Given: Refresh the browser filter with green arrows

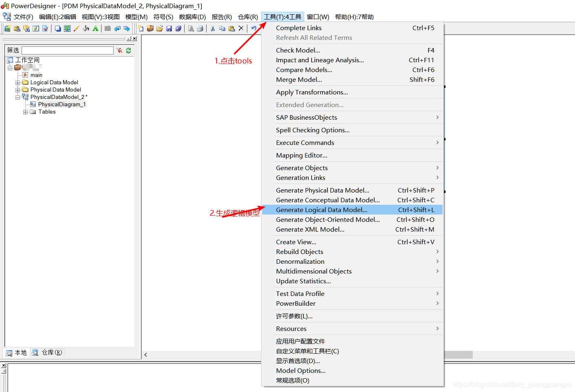Looking at the screenshot, I should click(x=129, y=50).
